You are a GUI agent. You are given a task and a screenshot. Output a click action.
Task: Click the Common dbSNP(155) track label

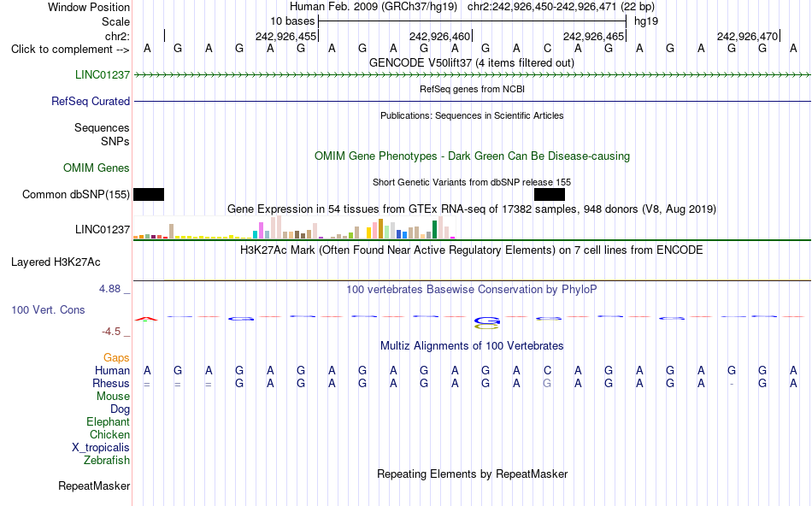(75, 194)
